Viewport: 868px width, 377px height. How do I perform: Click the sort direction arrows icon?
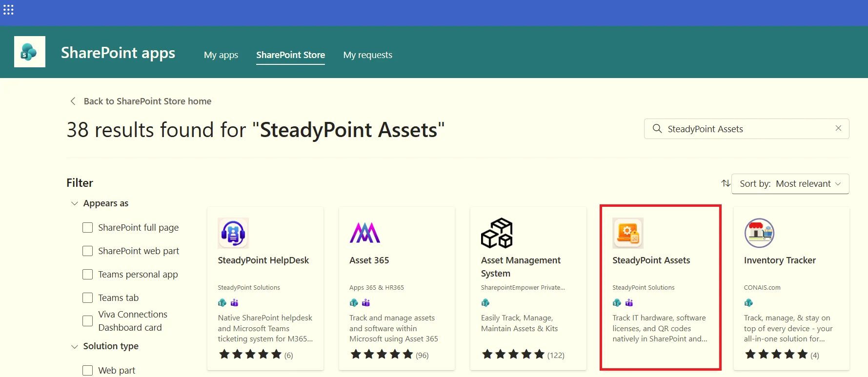pos(726,183)
